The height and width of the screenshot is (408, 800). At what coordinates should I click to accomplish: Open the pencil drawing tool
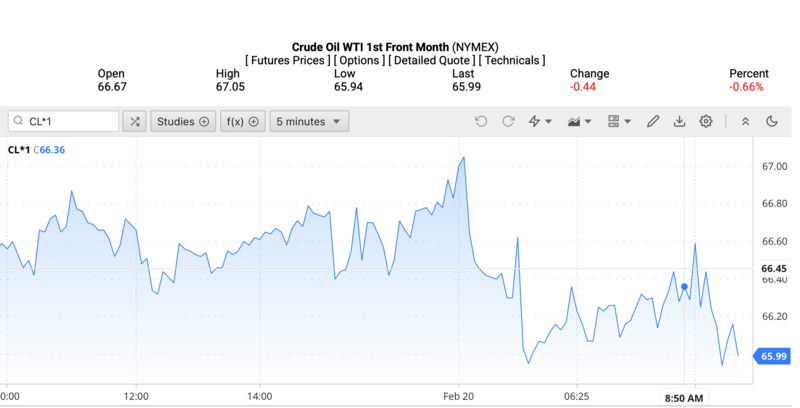coord(653,122)
